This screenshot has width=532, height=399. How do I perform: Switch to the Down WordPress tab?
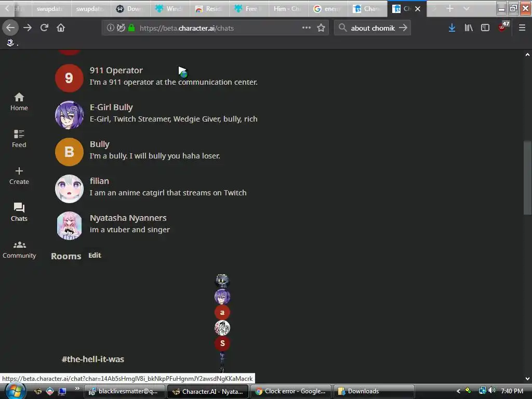tap(130, 8)
